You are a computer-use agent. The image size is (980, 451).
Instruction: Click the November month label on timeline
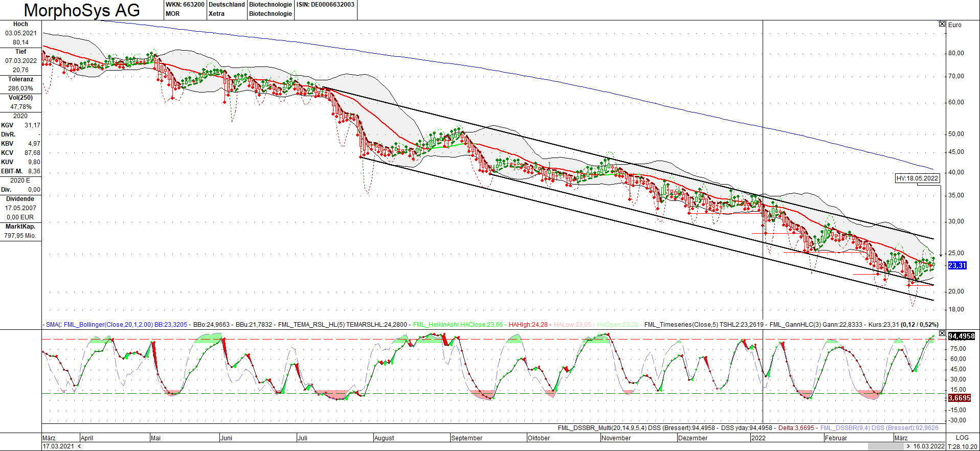[616, 438]
